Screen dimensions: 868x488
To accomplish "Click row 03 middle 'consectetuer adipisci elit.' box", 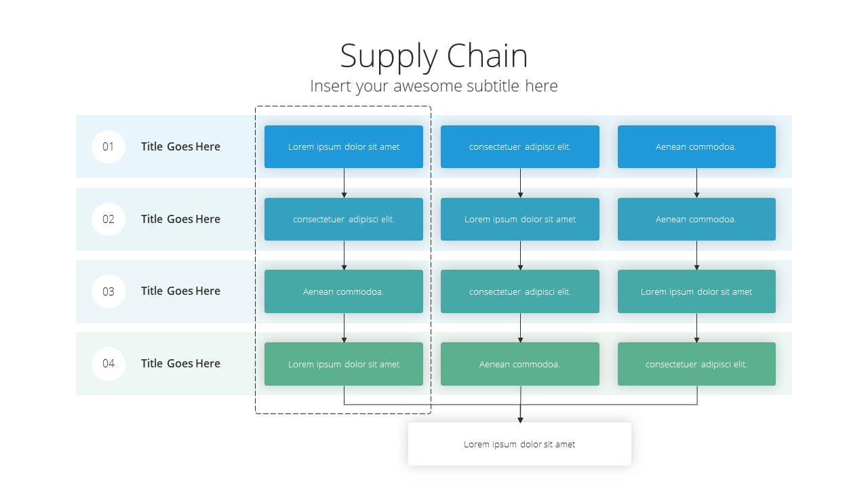I will point(520,291).
